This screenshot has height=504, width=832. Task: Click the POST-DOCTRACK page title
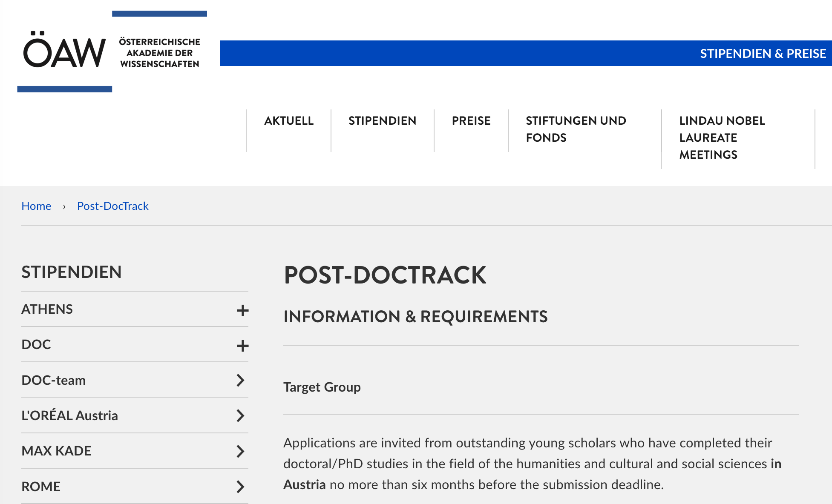pos(386,276)
